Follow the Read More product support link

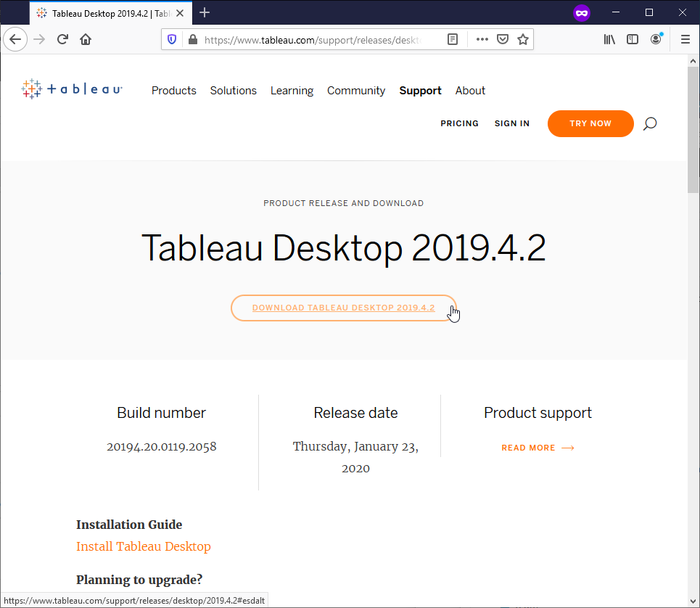point(538,448)
